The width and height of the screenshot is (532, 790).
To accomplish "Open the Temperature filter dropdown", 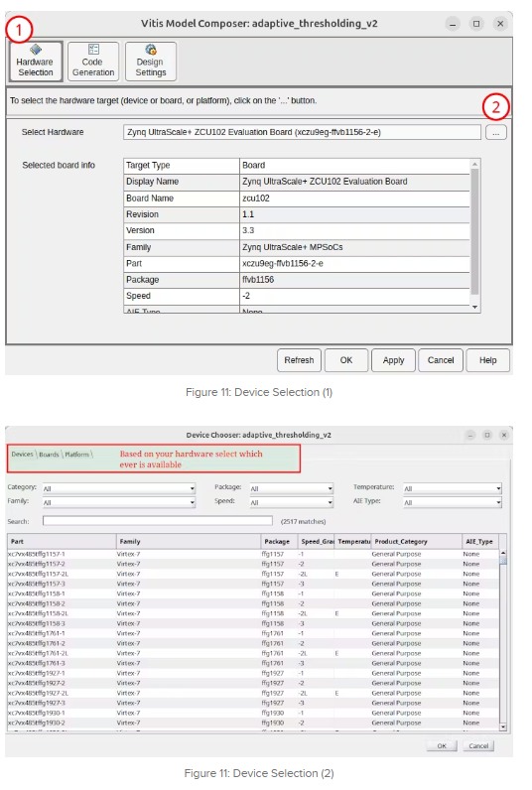I will click(453, 488).
